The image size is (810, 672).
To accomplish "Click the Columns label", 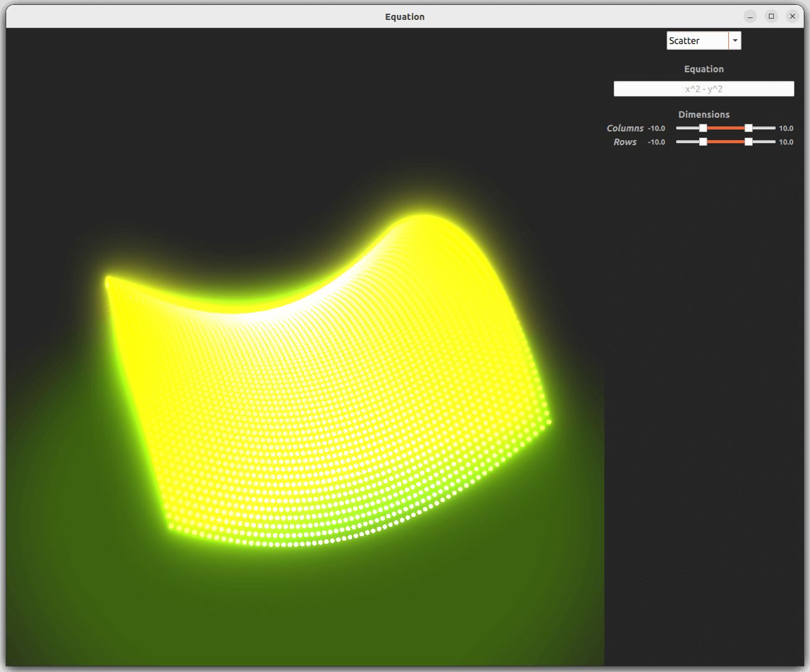I will click(x=625, y=128).
